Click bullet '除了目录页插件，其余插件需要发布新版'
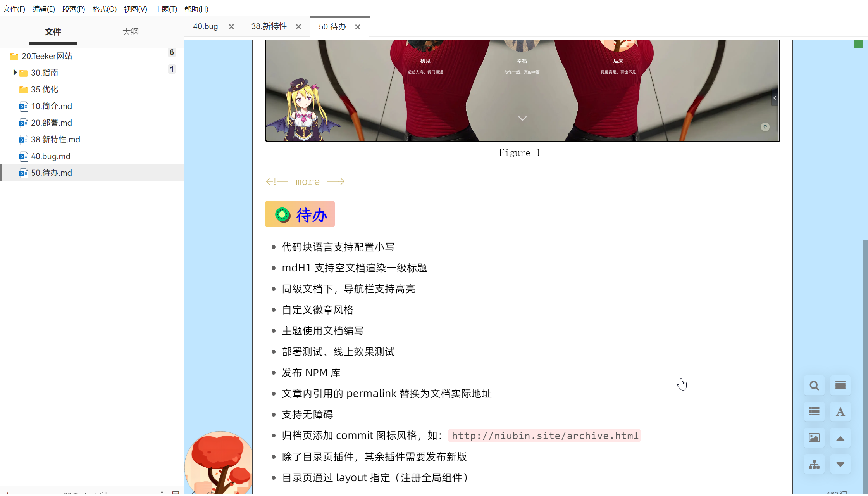The image size is (868, 496). pyautogui.click(x=374, y=457)
